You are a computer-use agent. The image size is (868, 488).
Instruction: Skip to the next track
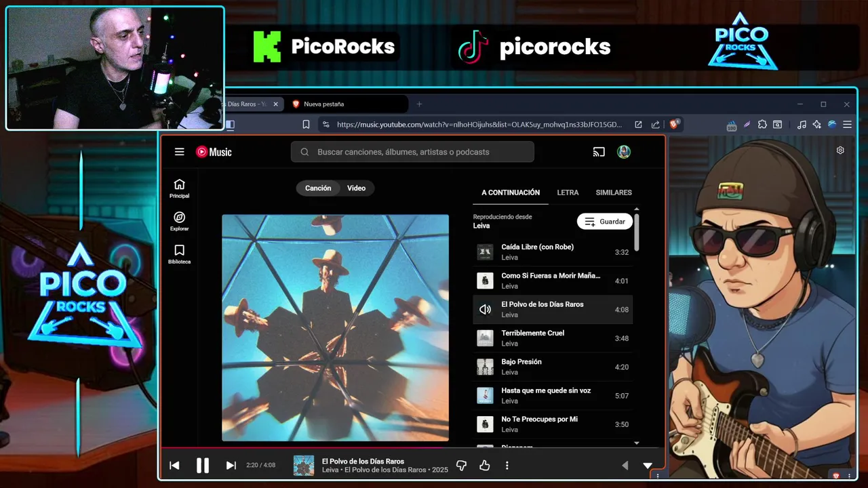[231, 466]
